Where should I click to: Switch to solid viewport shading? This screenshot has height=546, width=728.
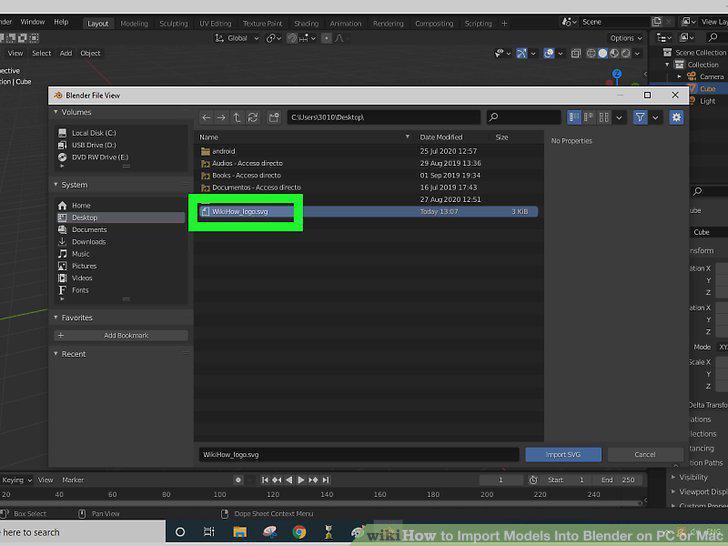[x=603, y=53]
